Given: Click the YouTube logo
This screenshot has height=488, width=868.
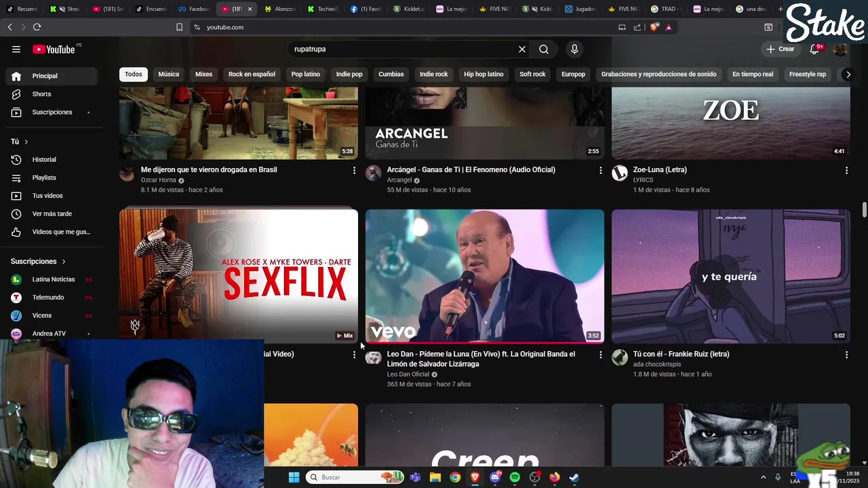Looking at the screenshot, I should 54,49.
